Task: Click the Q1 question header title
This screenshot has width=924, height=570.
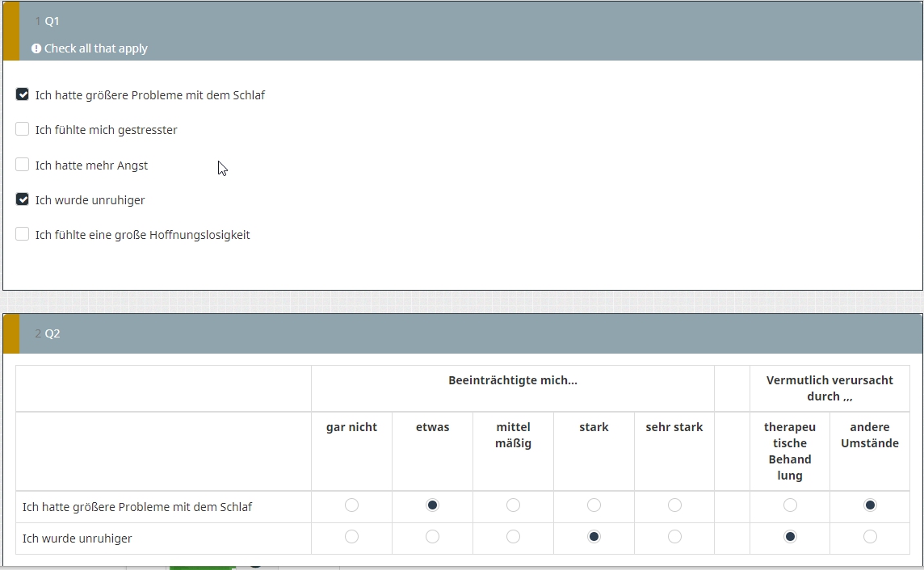Action: [x=52, y=21]
